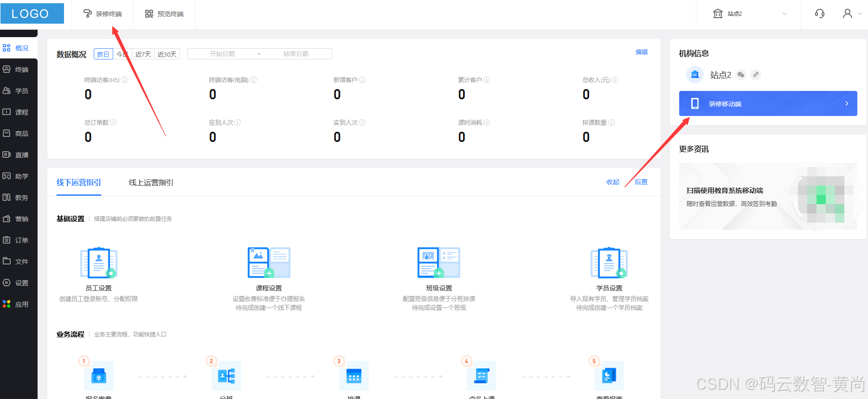Viewport: 868px width, 399px height.
Task: Click info icon next to 累计客户
Action: tap(487, 80)
